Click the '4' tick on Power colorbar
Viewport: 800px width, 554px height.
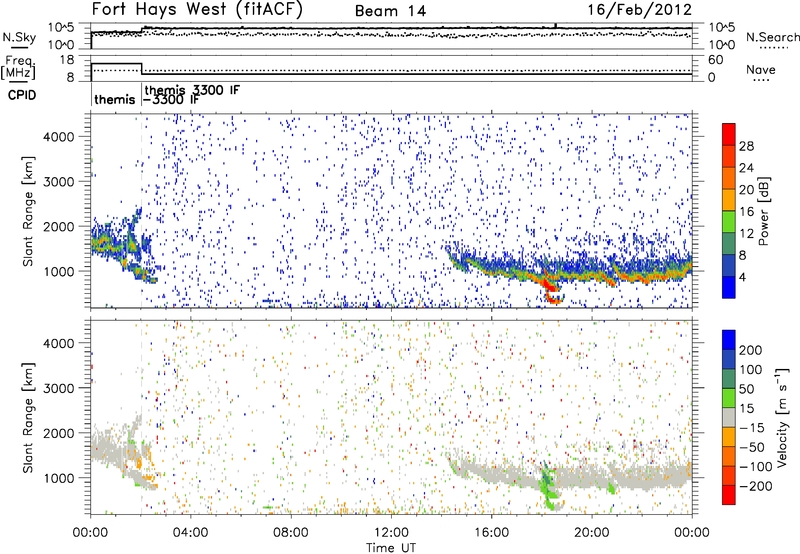click(743, 277)
